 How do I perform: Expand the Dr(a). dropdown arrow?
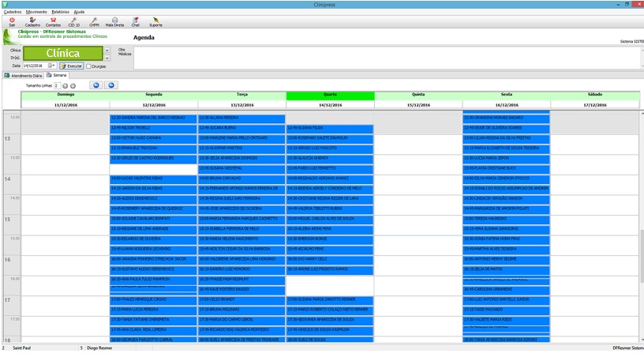click(107, 58)
